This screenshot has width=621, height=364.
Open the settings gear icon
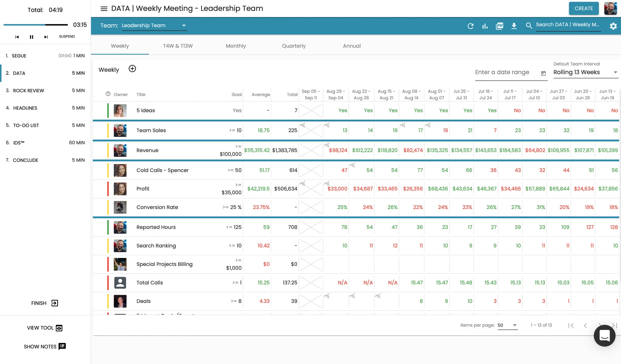coord(613,26)
